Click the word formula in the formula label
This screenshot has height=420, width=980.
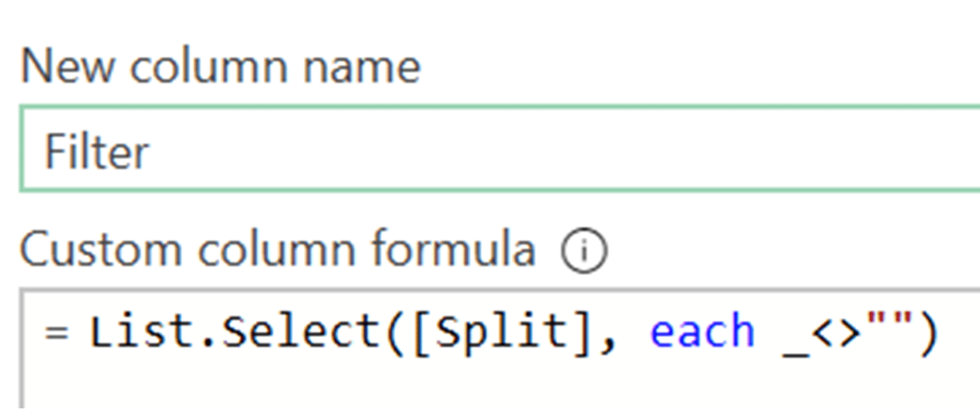[x=453, y=250]
